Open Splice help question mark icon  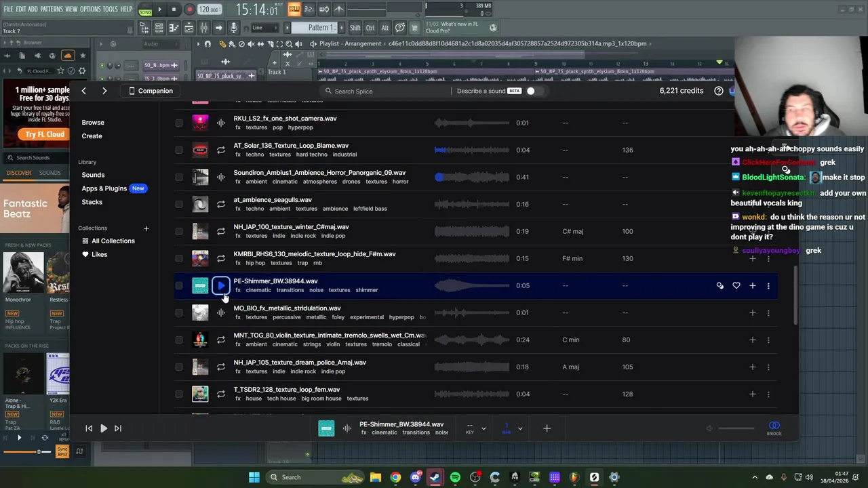(x=719, y=91)
